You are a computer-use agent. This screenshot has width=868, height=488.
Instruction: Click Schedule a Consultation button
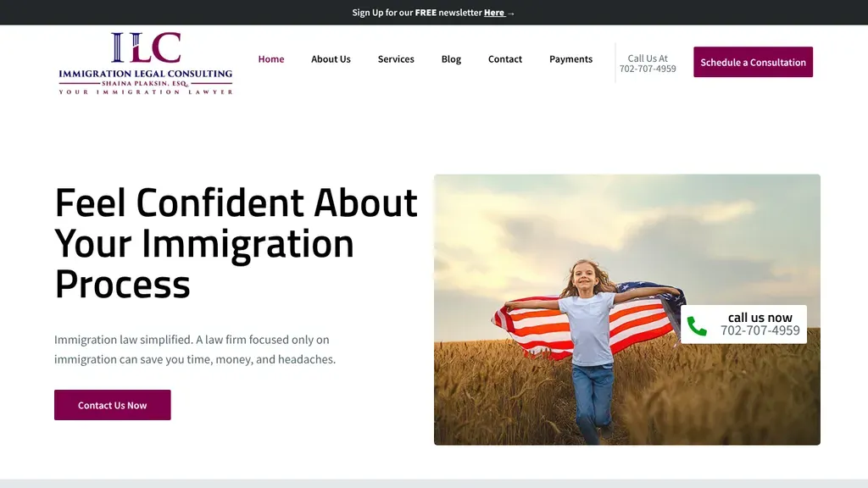(753, 62)
